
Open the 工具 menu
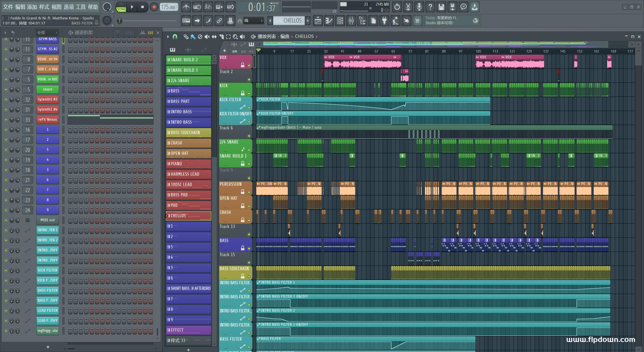coord(80,7)
